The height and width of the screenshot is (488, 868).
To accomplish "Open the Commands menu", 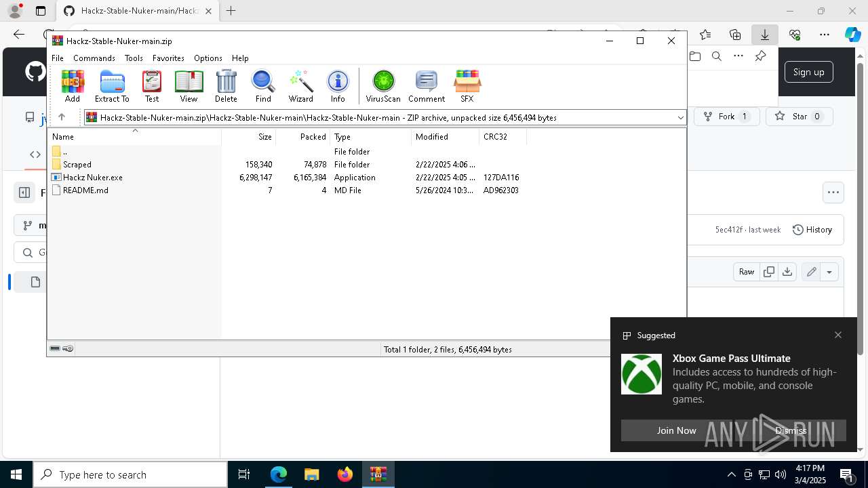I will point(94,58).
